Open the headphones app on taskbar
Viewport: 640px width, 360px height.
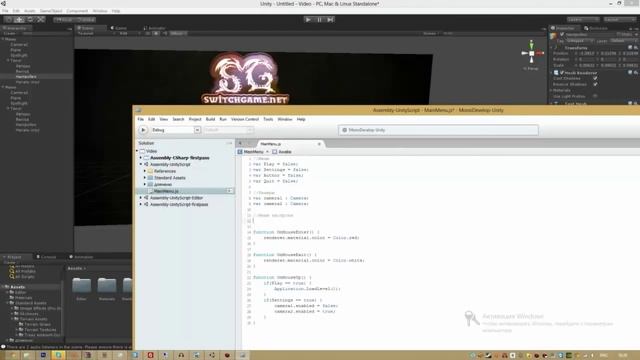point(181,355)
